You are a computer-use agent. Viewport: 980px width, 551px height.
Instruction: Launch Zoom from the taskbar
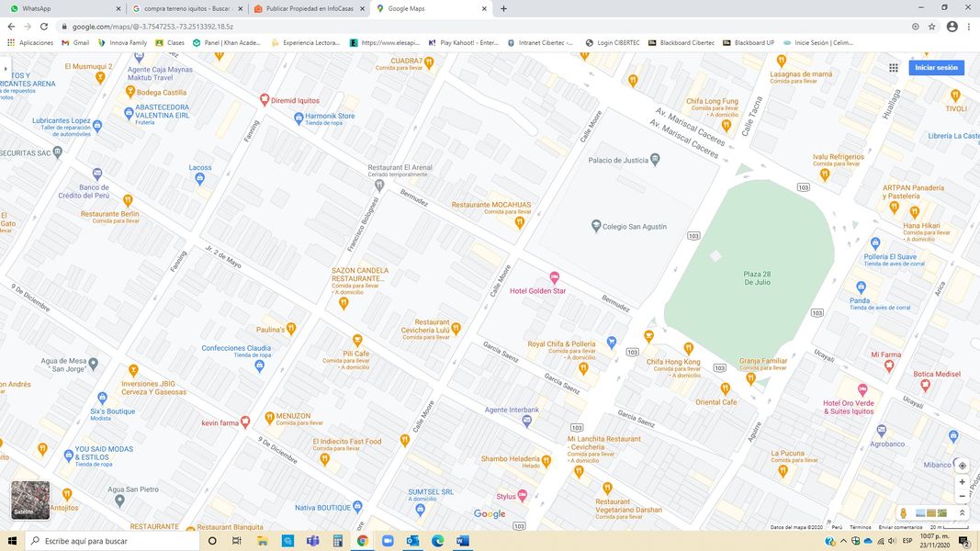pos(388,540)
